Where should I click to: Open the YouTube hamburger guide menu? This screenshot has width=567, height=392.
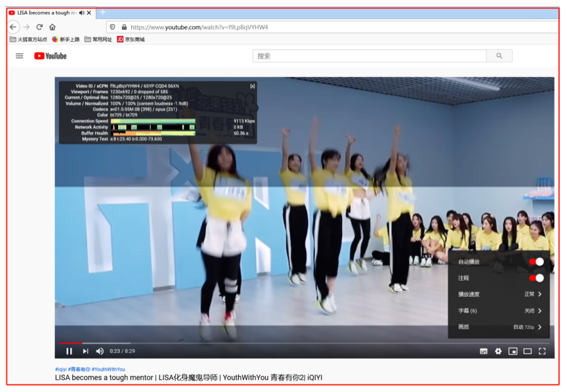point(19,56)
